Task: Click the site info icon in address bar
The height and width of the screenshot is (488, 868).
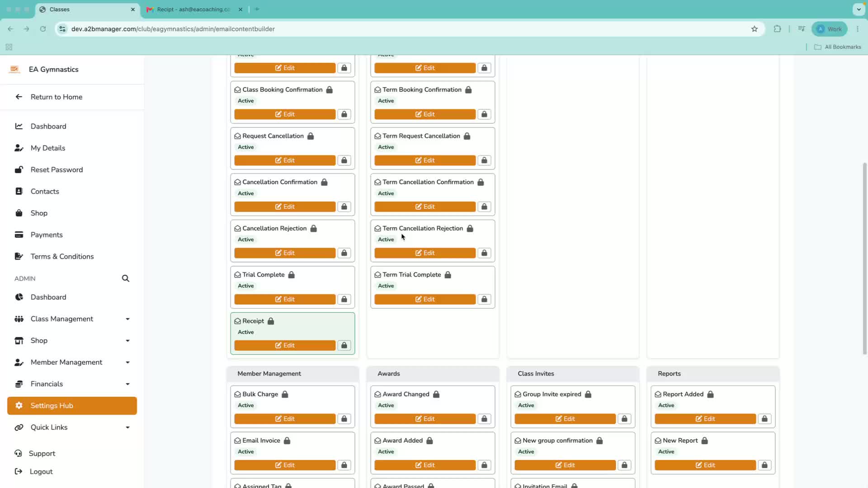Action: pyautogui.click(x=62, y=29)
